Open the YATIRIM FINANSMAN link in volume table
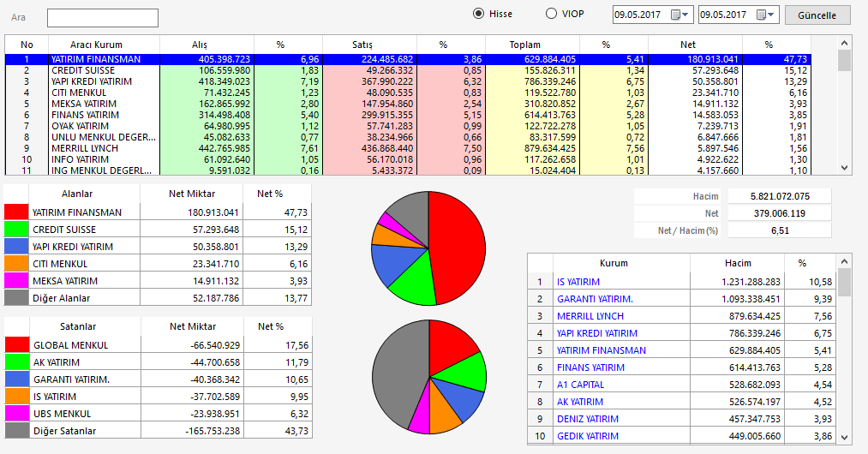 (x=602, y=350)
